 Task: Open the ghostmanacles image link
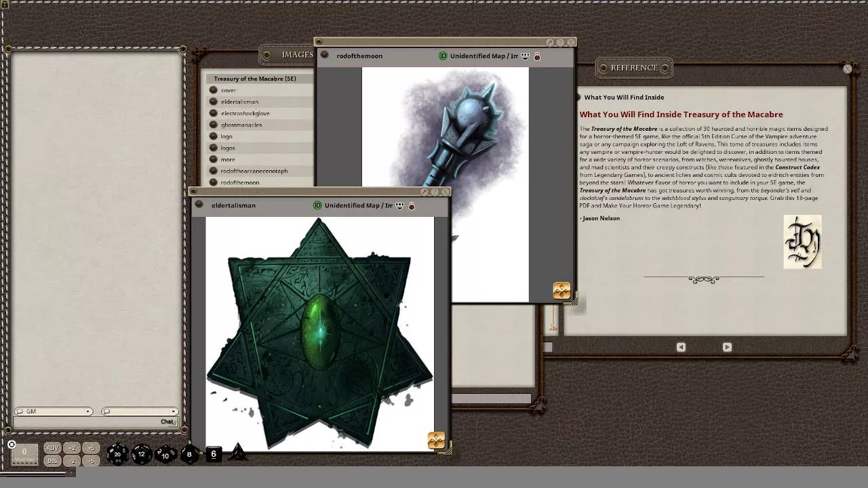coord(214,125)
